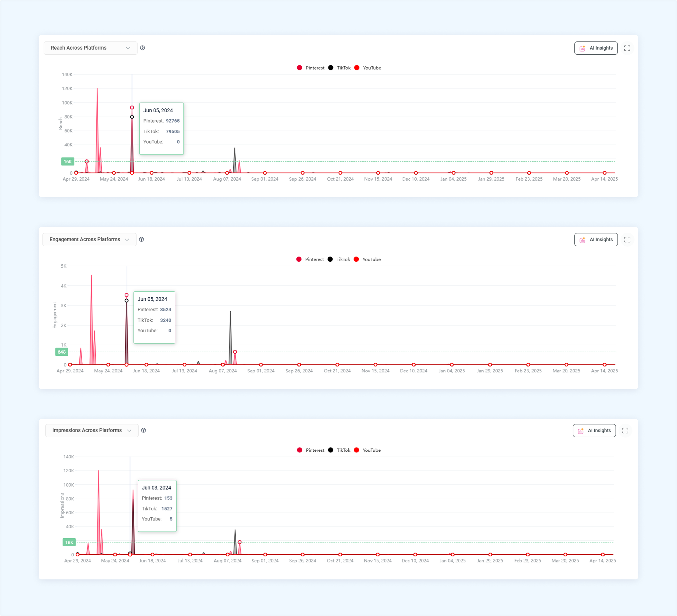Click Jun 05, 2024 date in Reach tooltip
Screen dimensions: 677x616
point(158,110)
